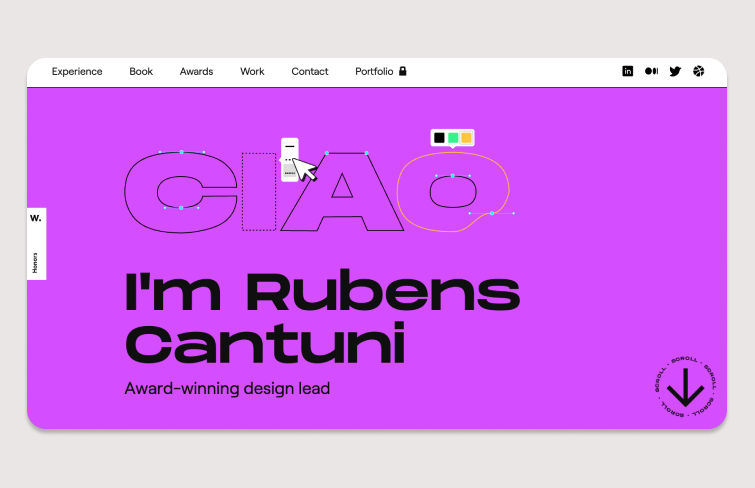
Task: Go to the Experience section
Action: [x=77, y=72]
